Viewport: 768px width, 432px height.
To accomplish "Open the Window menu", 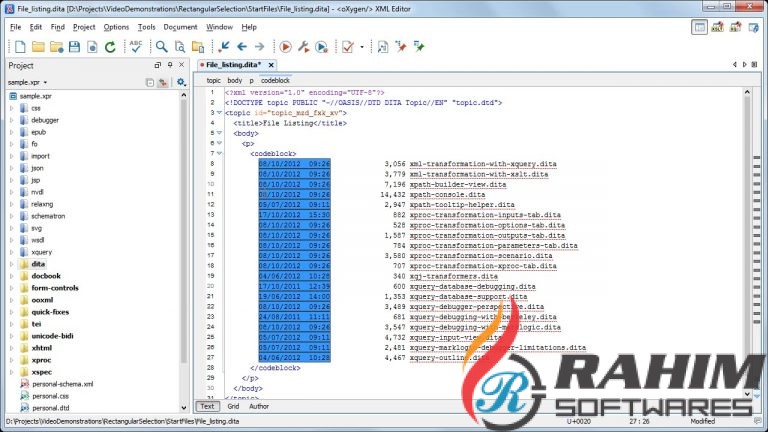I will [x=219, y=27].
